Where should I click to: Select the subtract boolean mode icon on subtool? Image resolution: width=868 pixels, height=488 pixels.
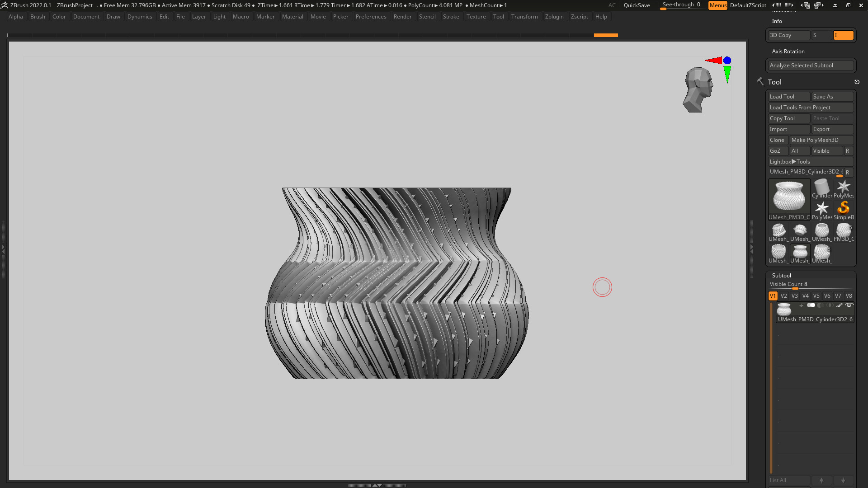click(820, 305)
